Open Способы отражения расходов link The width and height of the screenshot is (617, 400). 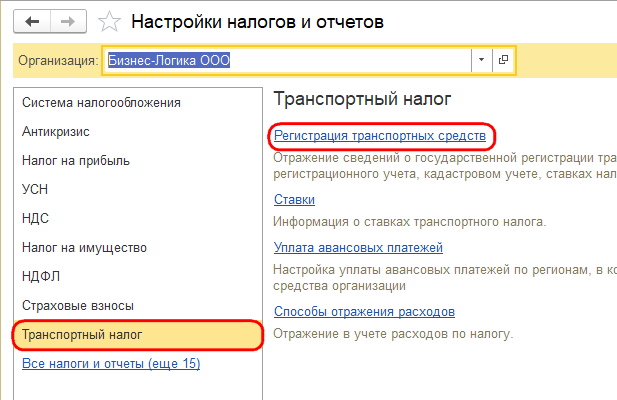point(364,312)
